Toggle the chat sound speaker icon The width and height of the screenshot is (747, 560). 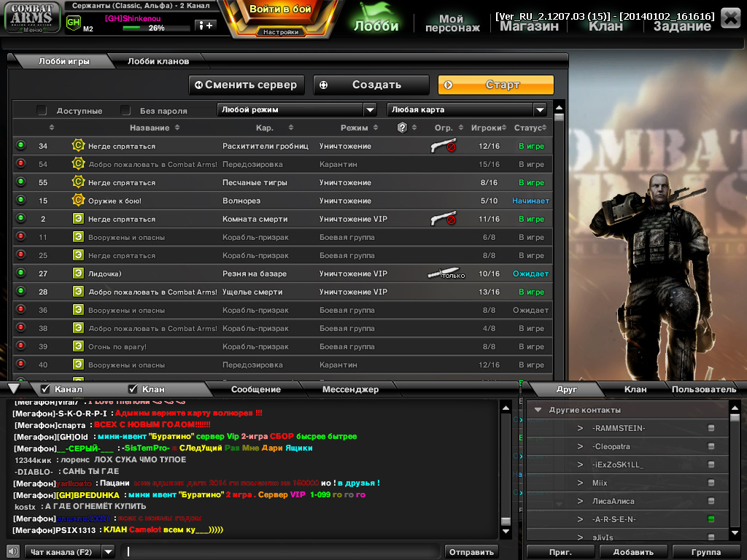(13, 551)
